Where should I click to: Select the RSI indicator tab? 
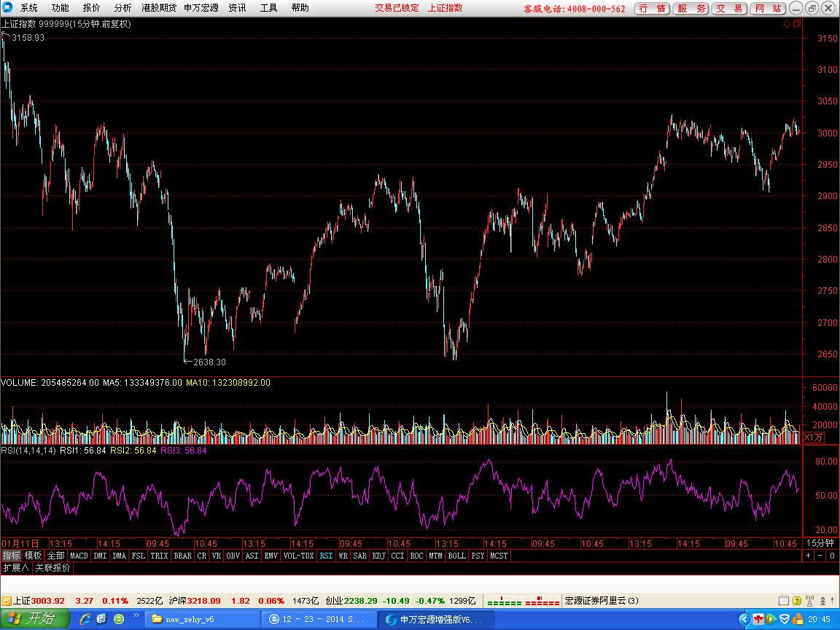click(326, 556)
